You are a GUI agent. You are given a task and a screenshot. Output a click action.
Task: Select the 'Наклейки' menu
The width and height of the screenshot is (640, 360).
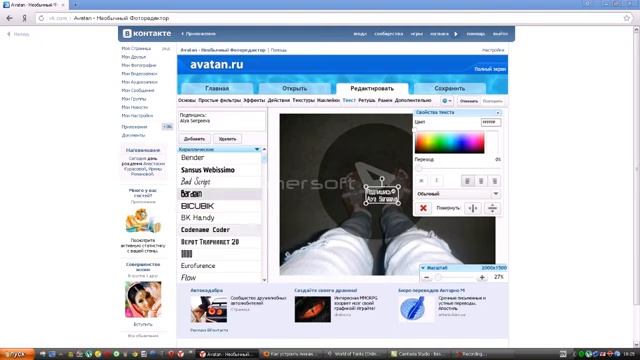coord(328,100)
